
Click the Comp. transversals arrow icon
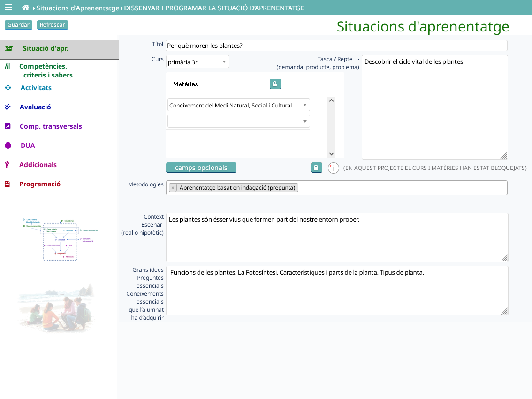[x=8, y=126]
